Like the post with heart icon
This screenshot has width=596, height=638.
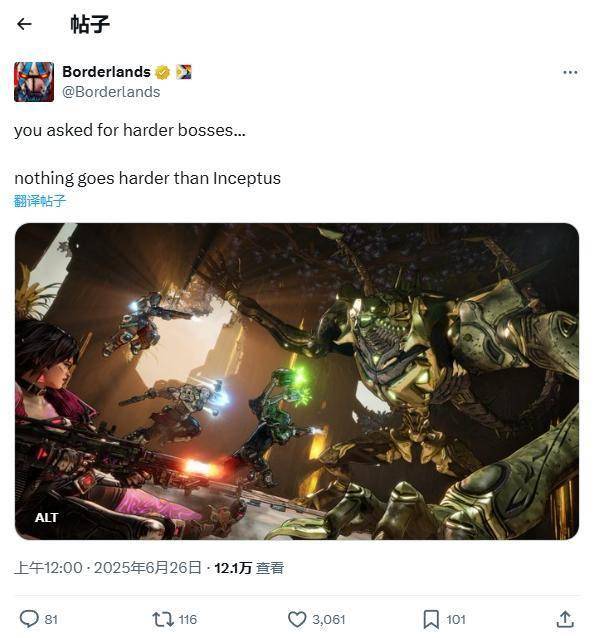click(x=297, y=619)
